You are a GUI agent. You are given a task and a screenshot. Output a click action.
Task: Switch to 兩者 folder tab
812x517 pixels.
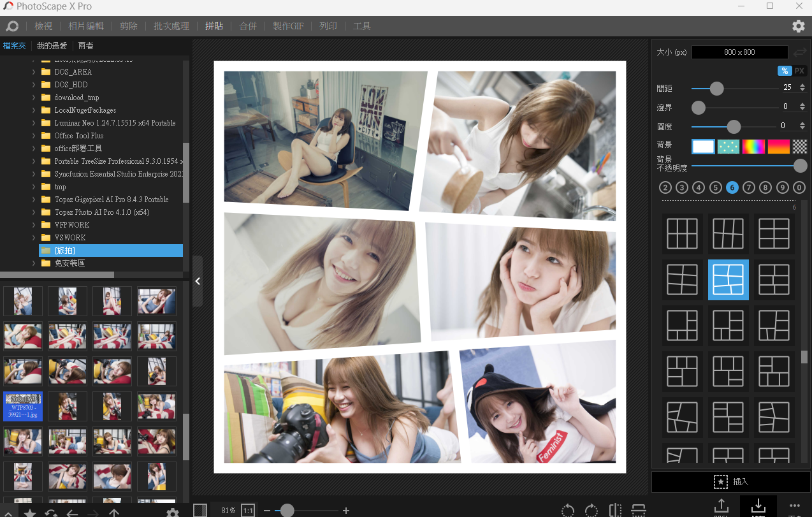[86, 46]
